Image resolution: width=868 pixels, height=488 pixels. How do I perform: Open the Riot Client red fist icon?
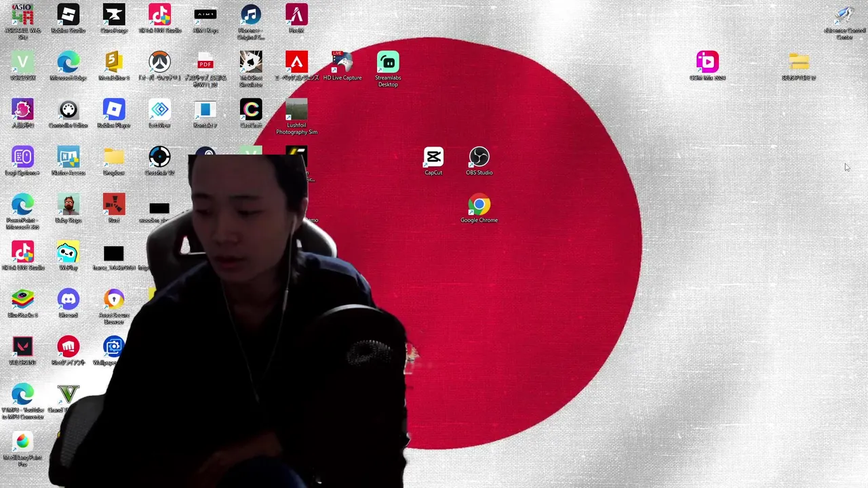(x=68, y=351)
